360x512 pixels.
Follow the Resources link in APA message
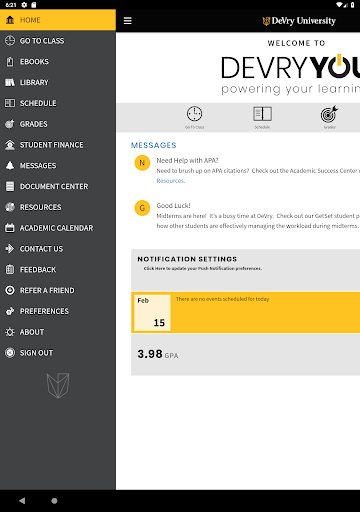pyautogui.click(x=171, y=181)
